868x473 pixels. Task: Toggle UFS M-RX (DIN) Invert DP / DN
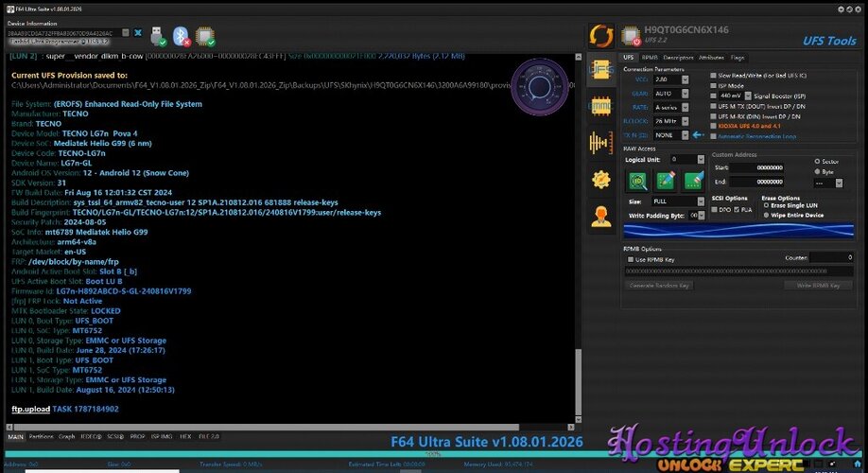tap(713, 116)
